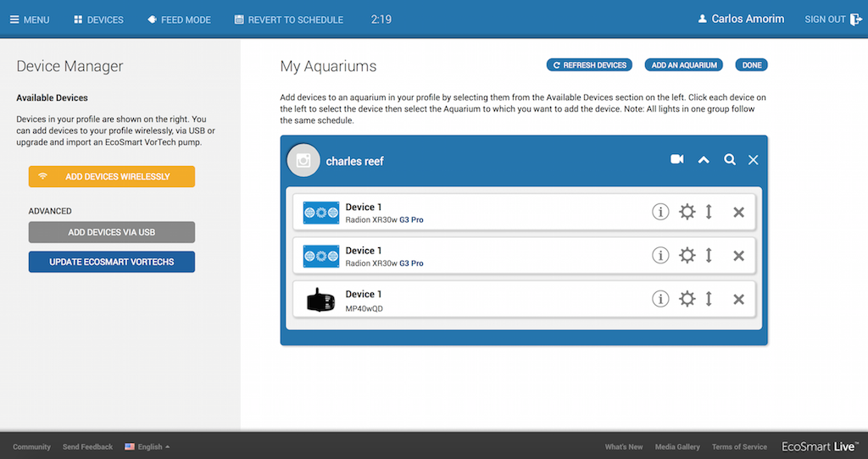The image size is (868, 459).
Task: Expand the English language dropdown
Action: coord(147,447)
